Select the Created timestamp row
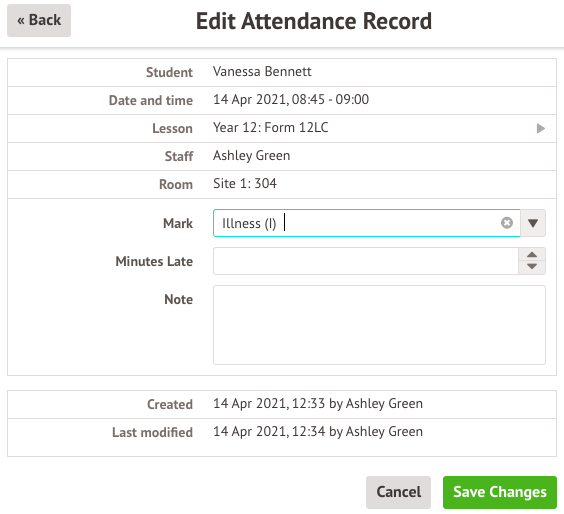 pyautogui.click(x=282, y=404)
